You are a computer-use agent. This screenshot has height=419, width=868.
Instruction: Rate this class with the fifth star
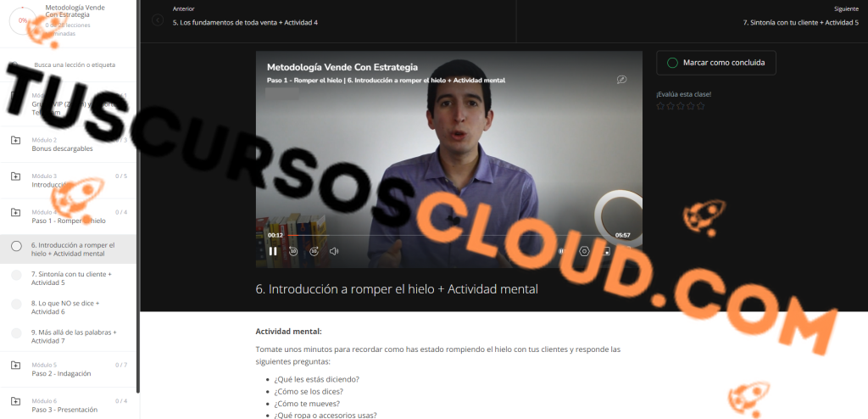(x=700, y=106)
